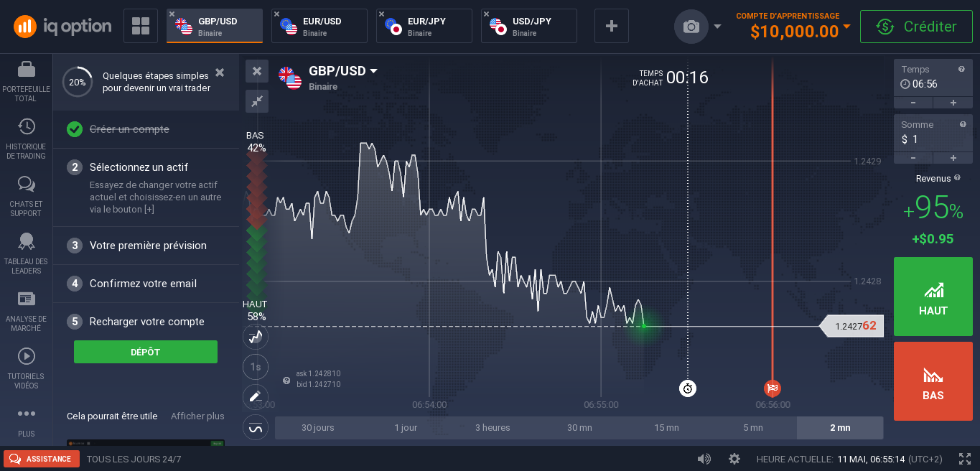
Task: Open Portefeuille Total in the sidebar
Action: pyautogui.click(x=26, y=81)
